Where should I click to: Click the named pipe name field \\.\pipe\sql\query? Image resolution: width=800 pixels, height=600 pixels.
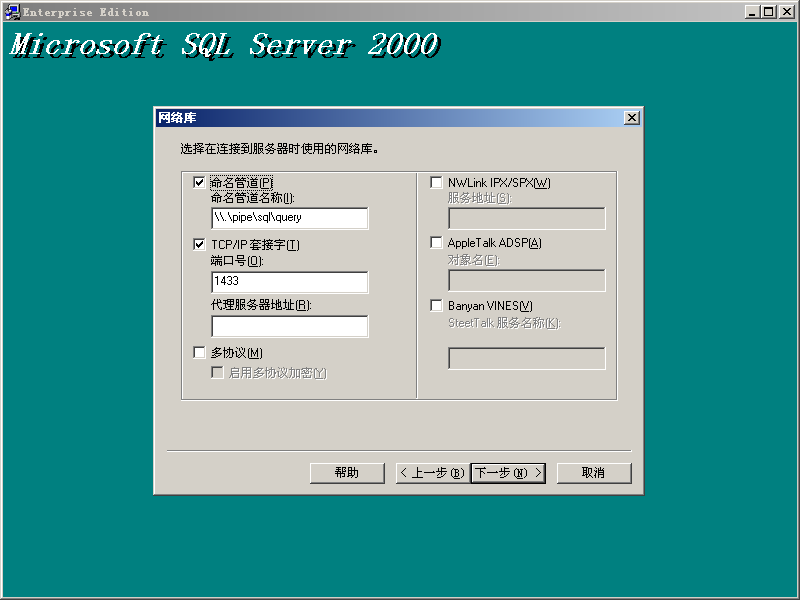(289, 218)
